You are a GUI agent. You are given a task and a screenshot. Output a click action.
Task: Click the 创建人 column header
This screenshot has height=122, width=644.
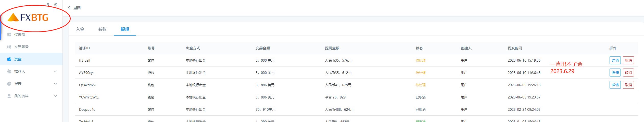coord(466,48)
